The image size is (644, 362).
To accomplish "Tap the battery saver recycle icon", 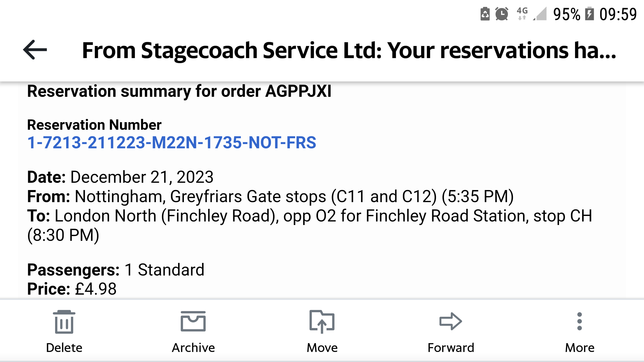I will 485,14.
